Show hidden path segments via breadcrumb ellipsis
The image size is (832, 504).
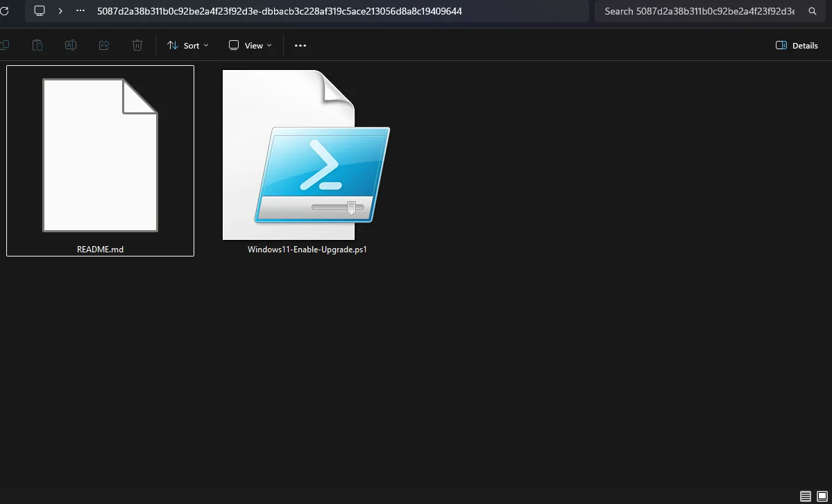click(80, 11)
